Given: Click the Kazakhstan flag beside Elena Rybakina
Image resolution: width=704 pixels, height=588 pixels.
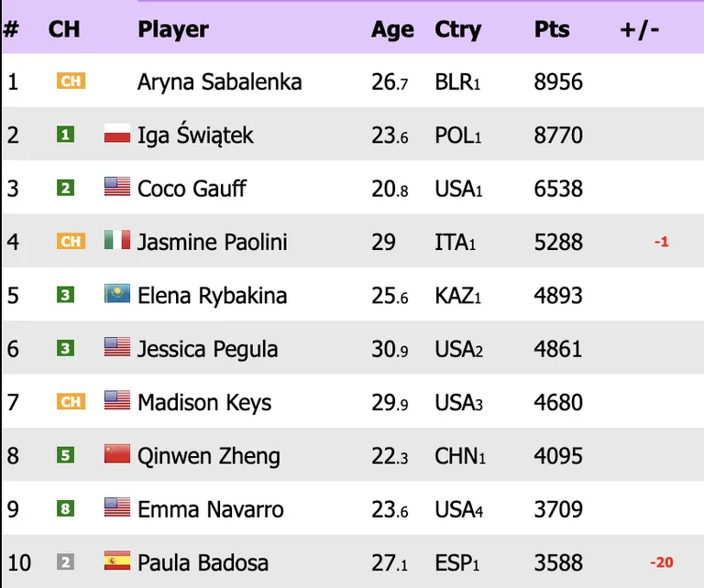Looking at the screenshot, I should 117,293.
